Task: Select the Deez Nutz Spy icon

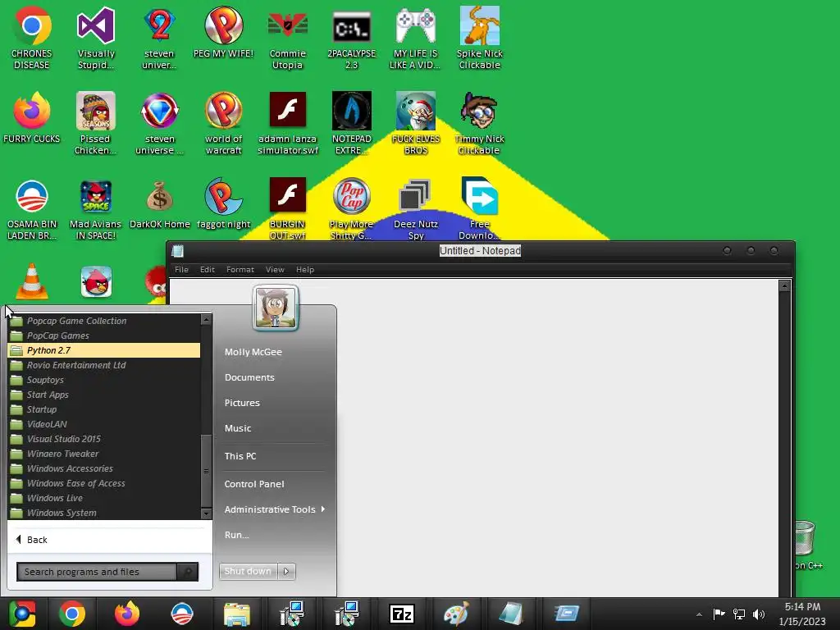Action: pyautogui.click(x=416, y=209)
